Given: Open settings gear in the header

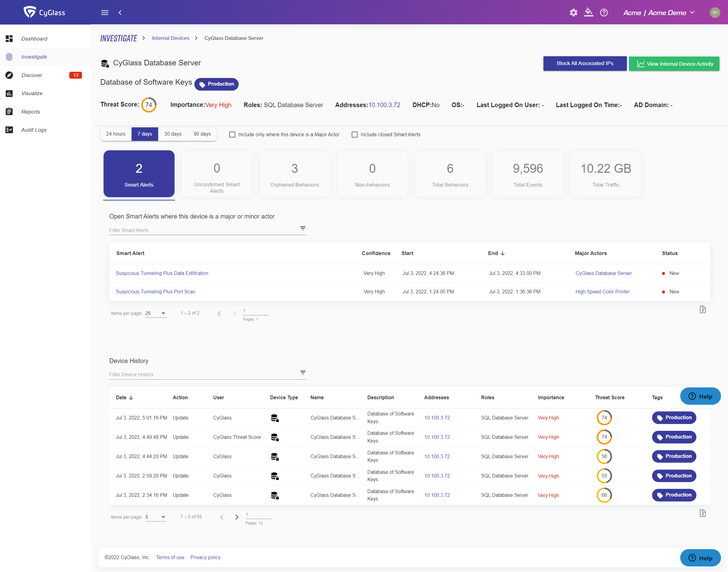Looking at the screenshot, I should pyautogui.click(x=573, y=13).
